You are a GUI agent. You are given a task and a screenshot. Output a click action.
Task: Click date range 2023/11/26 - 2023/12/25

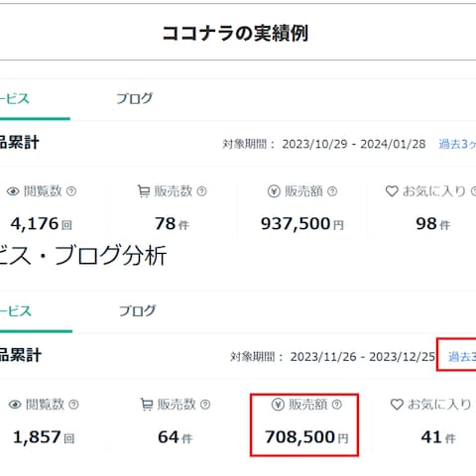(363, 357)
